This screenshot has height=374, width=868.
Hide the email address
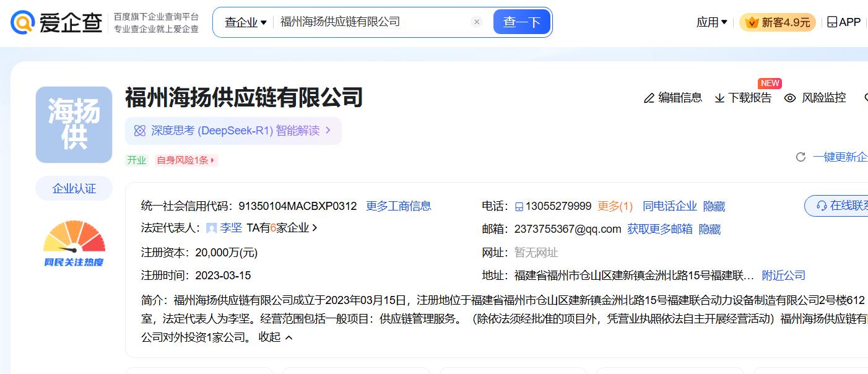[x=710, y=229]
